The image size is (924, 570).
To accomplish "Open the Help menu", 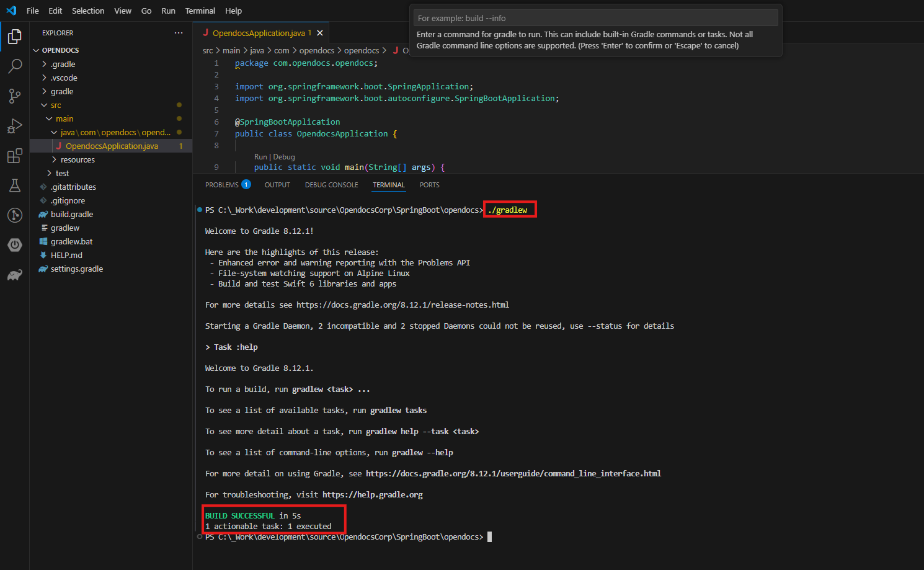I will tap(233, 11).
